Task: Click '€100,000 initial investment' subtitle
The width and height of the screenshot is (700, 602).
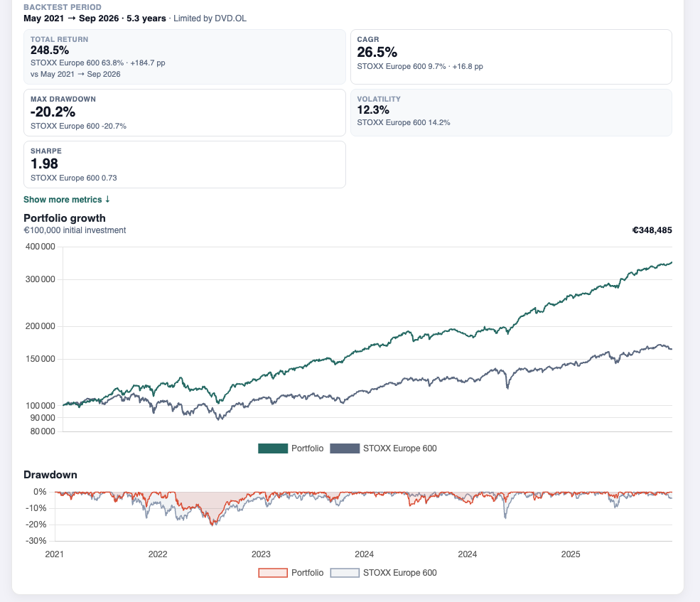Action: 75,230
